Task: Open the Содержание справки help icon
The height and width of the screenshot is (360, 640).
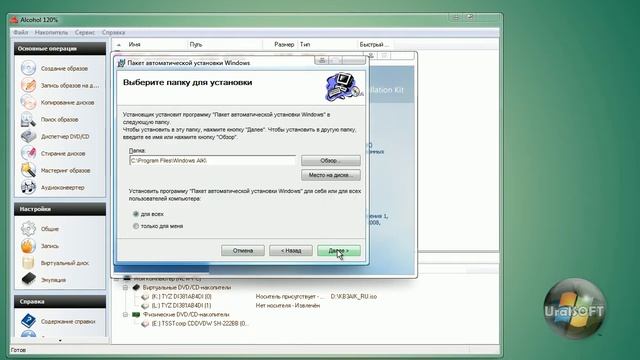Action: tap(28, 321)
